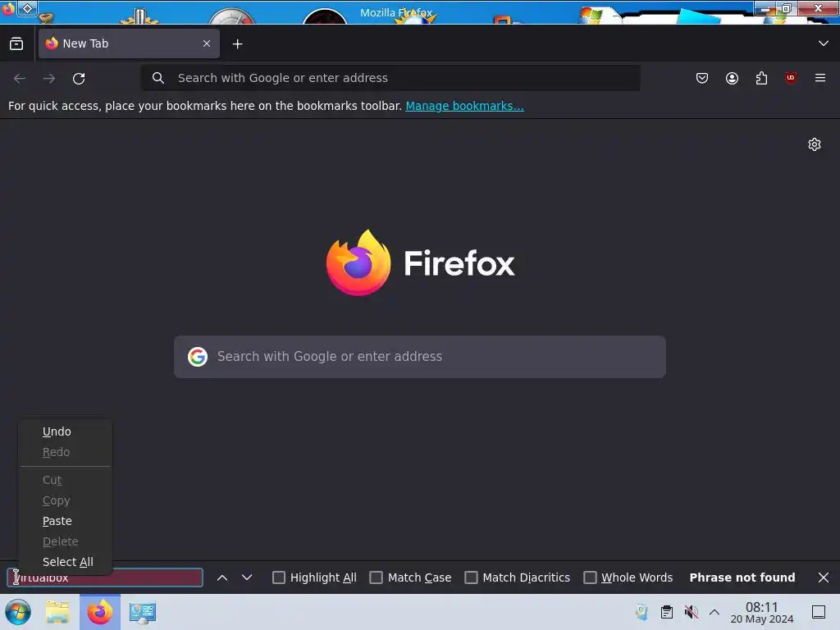Open the hamburger application menu
Viewport: 840px width, 630px height.
point(820,78)
